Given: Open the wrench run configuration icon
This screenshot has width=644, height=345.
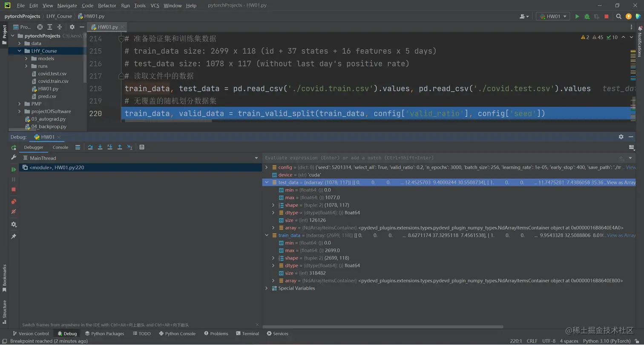Looking at the screenshot, I should tap(14, 158).
